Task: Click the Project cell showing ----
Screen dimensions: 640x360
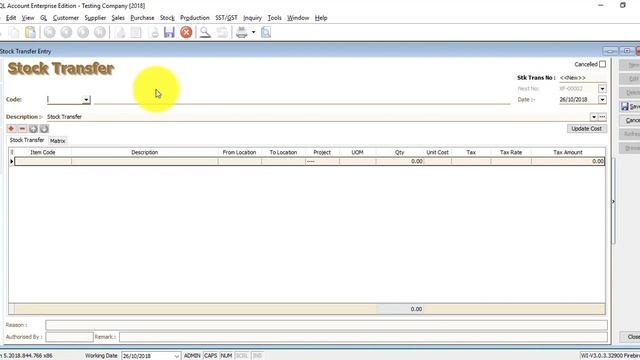Action: point(322,162)
